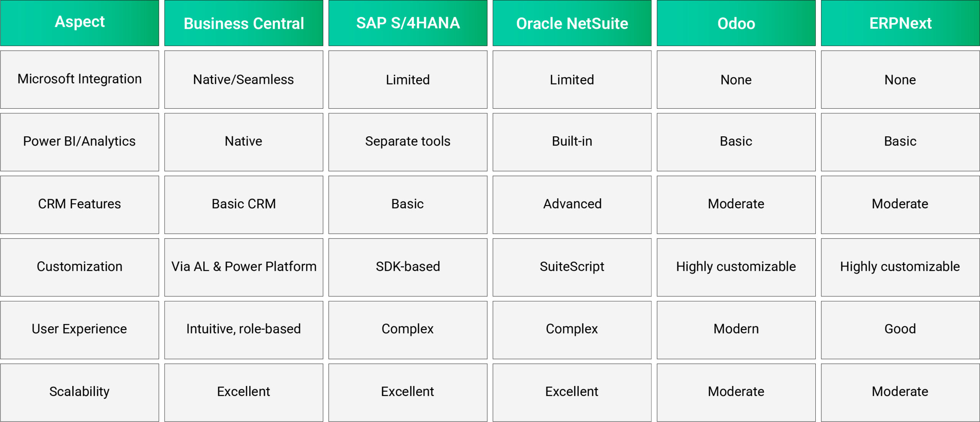Select the SDK-based cell
This screenshot has height=422, width=980.
pos(408,267)
